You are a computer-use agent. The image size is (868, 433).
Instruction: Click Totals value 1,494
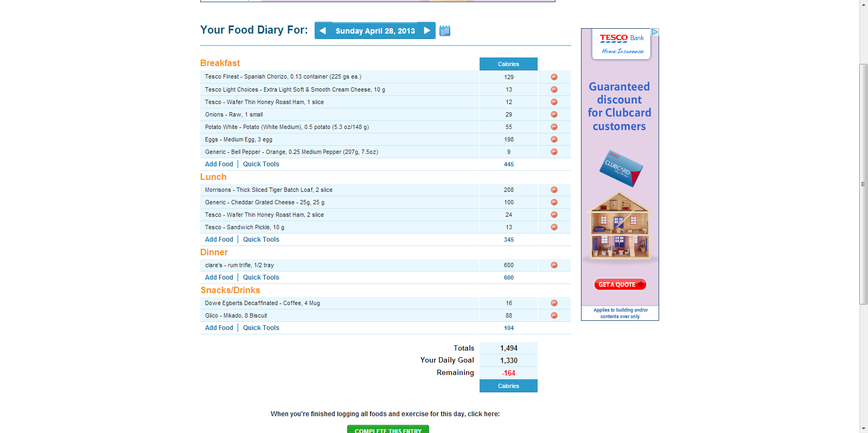click(x=508, y=348)
